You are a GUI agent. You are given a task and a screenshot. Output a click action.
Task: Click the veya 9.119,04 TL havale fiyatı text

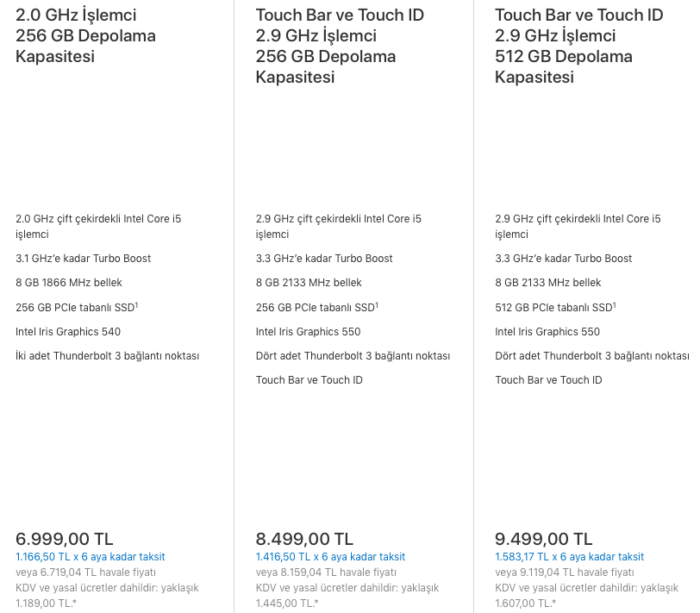pyautogui.click(x=565, y=572)
